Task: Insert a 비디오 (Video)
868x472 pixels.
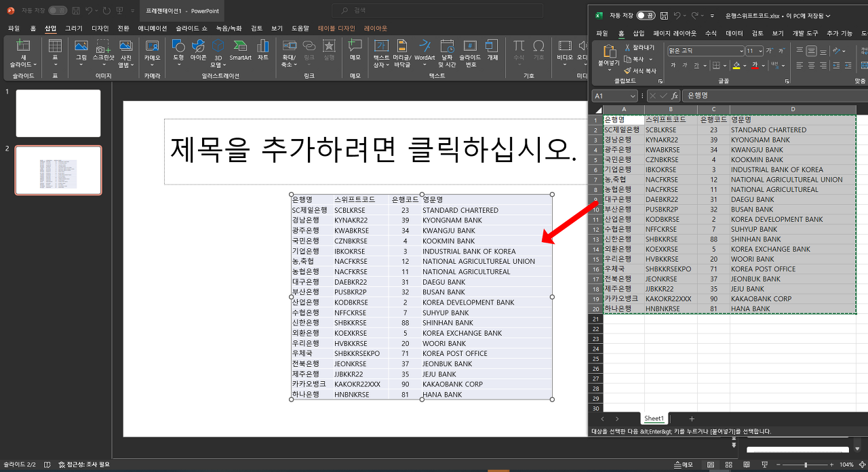Action: coord(565,52)
